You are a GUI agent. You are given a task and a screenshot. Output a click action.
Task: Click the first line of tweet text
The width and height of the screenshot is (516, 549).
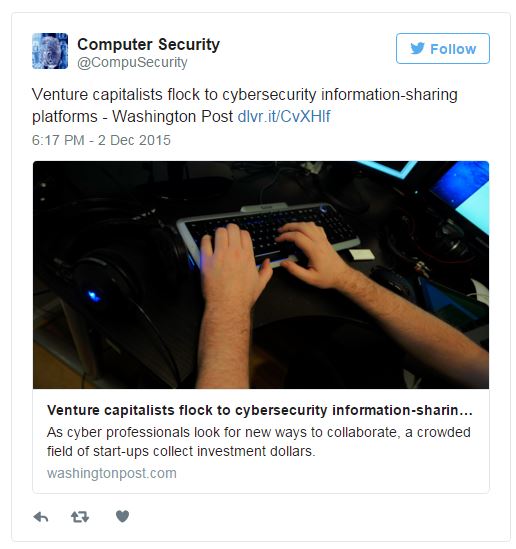click(245, 95)
